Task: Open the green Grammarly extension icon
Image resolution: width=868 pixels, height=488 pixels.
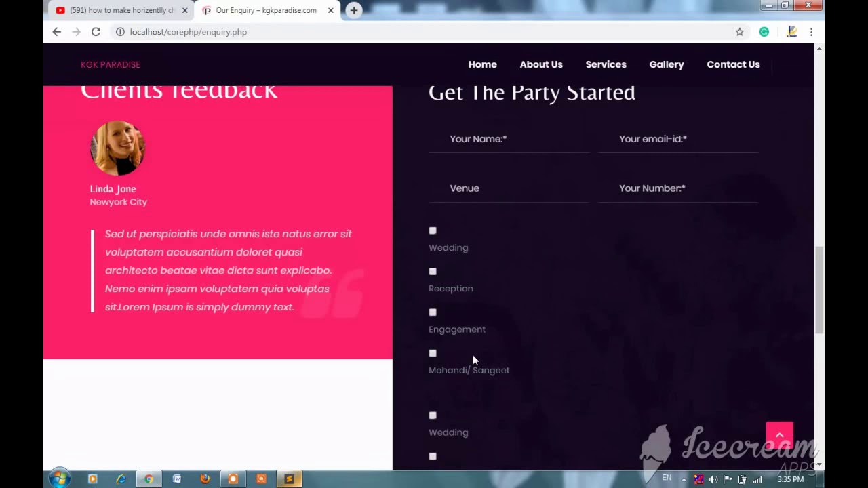Action: [x=764, y=32]
